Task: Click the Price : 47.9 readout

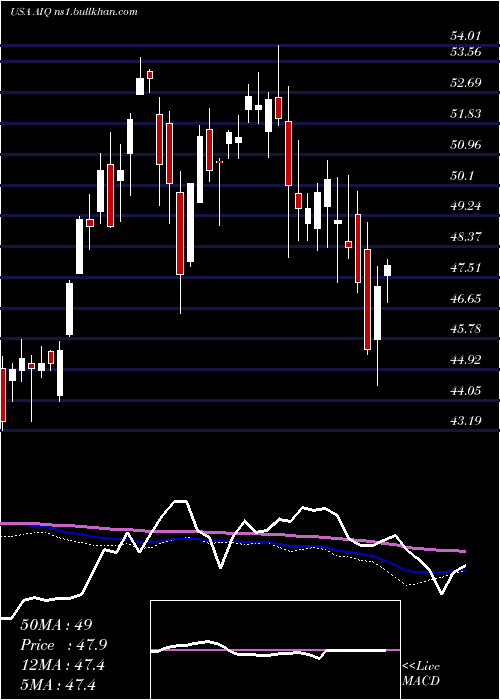Action: pos(64,645)
